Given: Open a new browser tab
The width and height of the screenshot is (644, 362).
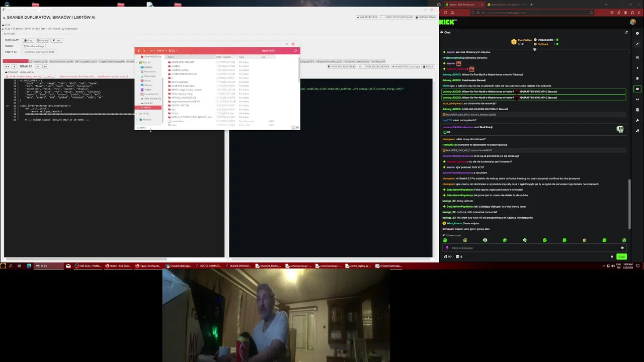Looking at the screenshot, I should click(x=531, y=5).
